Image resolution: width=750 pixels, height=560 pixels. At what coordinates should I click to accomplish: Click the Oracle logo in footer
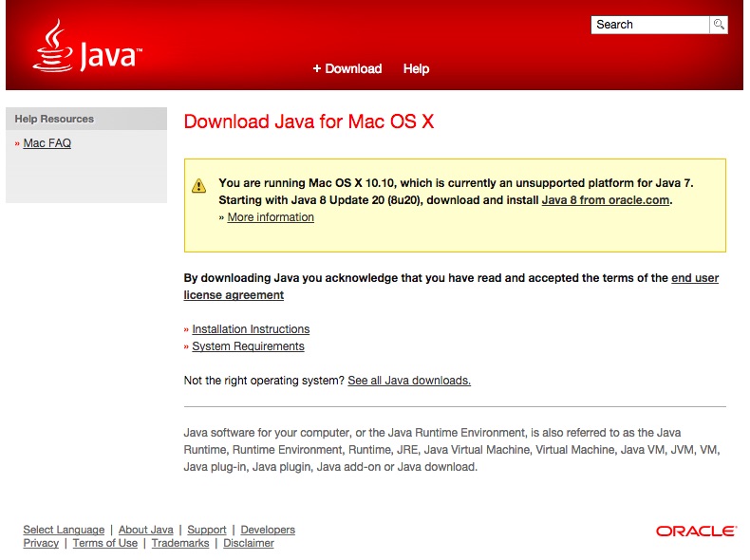tap(695, 532)
